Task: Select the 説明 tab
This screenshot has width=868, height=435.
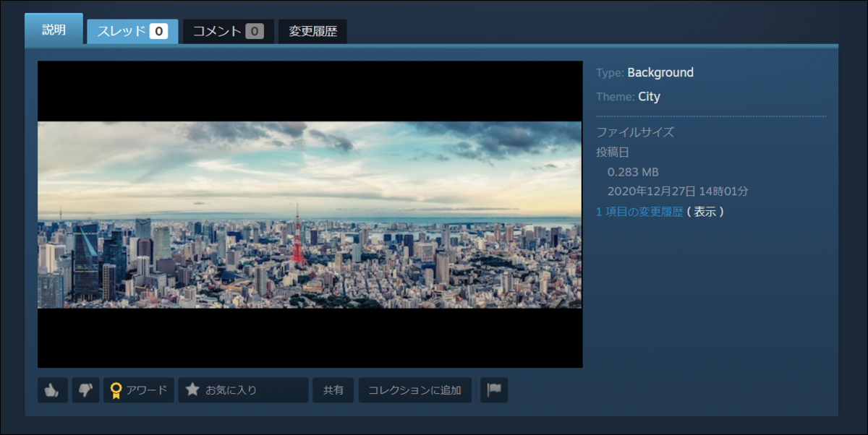Action: tap(54, 29)
